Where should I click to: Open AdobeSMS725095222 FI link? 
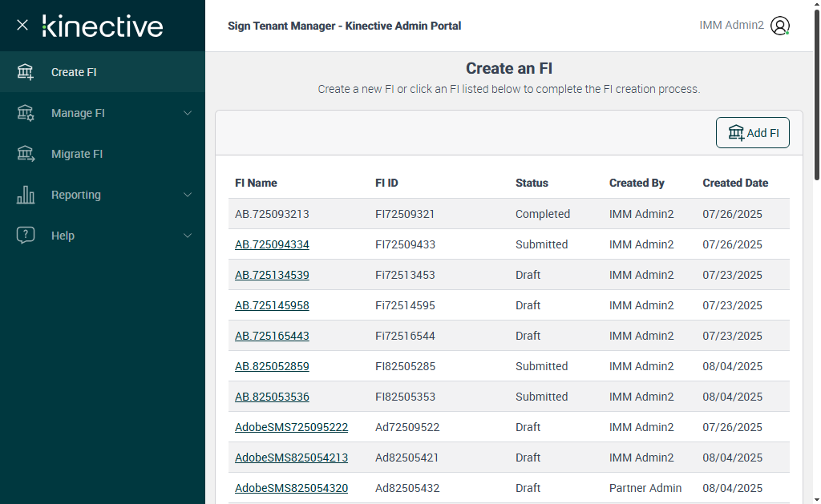(x=291, y=427)
